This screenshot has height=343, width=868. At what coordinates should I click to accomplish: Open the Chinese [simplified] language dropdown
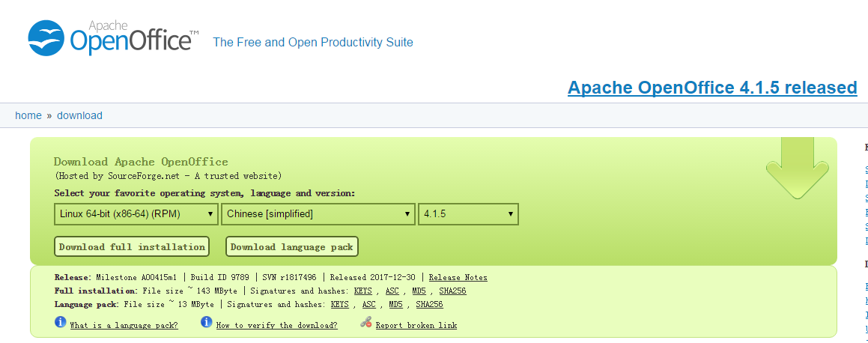coord(318,214)
